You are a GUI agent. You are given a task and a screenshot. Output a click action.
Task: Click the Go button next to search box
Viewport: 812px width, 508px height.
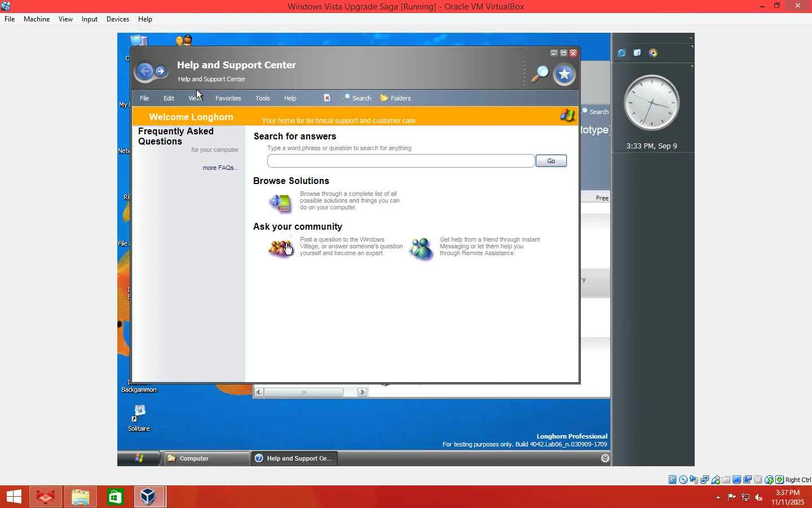click(551, 161)
